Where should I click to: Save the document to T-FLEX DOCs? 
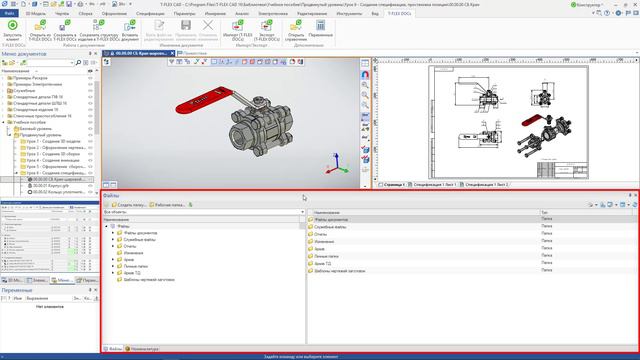(x=64, y=30)
